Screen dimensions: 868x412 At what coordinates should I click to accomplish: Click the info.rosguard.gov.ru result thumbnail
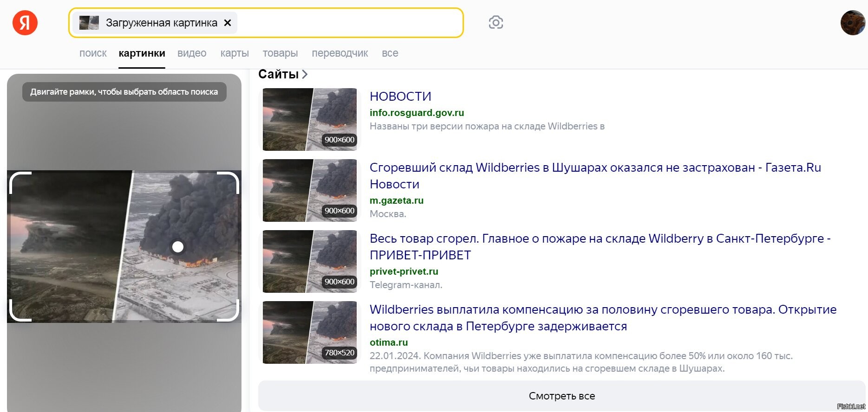pos(310,119)
